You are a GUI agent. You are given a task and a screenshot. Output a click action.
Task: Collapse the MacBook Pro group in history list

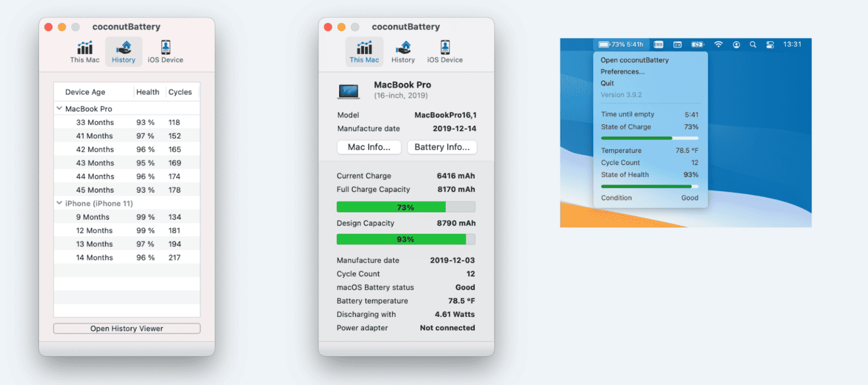click(x=59, y=108)
